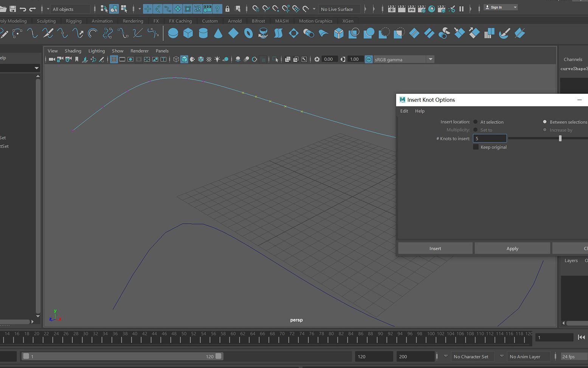588x368 pixels.
Task: Open the sRGB gamma view transform dropdown
Action: [x=430, y=59]
